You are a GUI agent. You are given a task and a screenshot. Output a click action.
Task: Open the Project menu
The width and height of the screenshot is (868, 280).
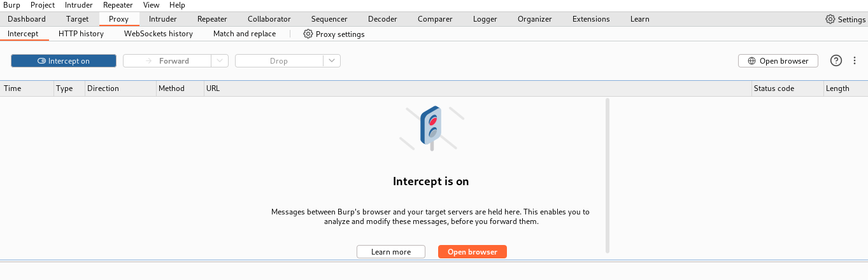[x=43, y=5]
